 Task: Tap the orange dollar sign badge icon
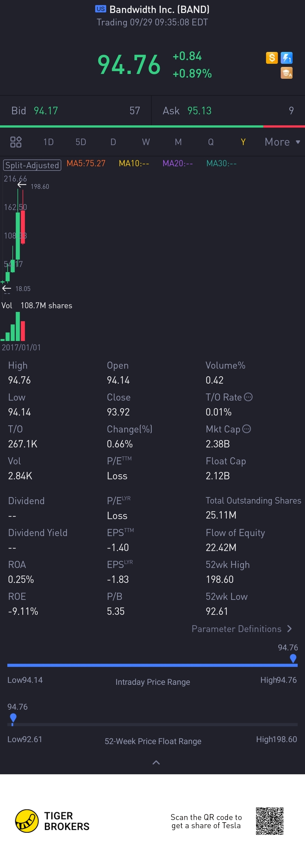click(272, 58)
